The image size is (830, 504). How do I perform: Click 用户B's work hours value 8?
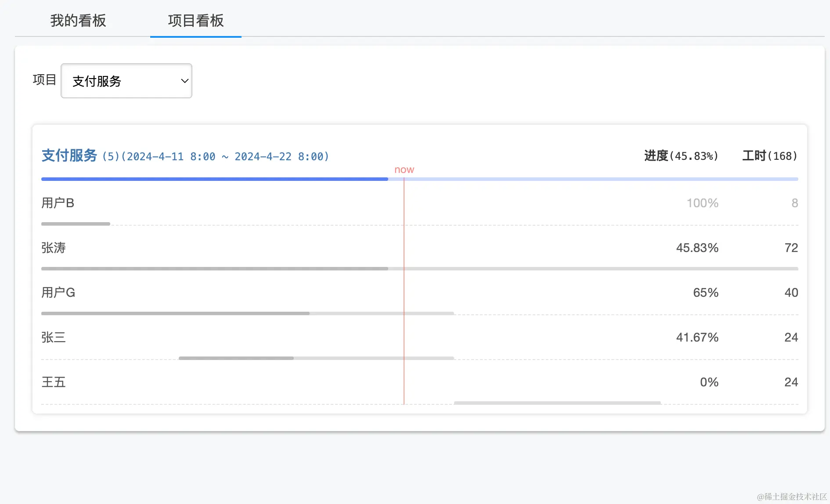tap(794, 203)
